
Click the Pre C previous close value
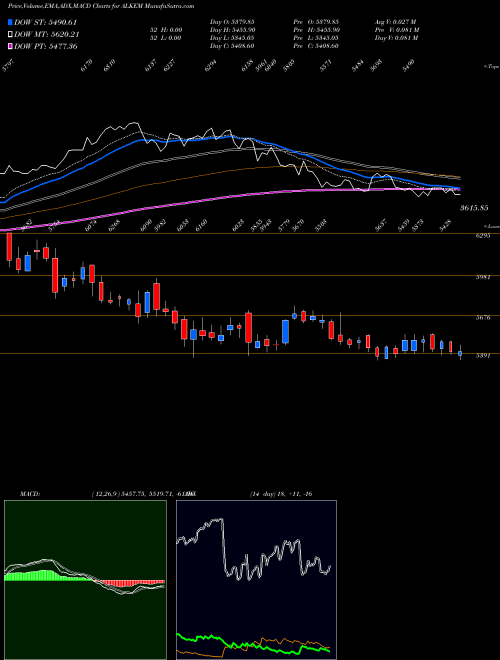tap(316, 46)
